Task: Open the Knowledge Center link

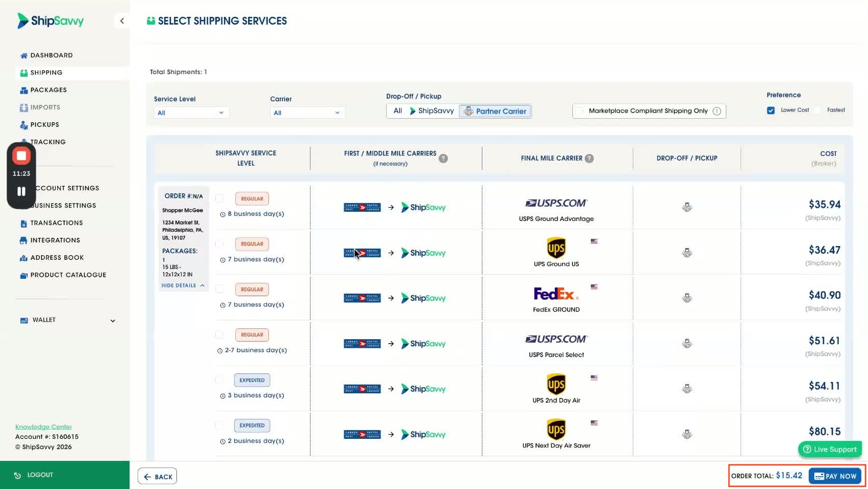Action: click(x=43, y=427)
